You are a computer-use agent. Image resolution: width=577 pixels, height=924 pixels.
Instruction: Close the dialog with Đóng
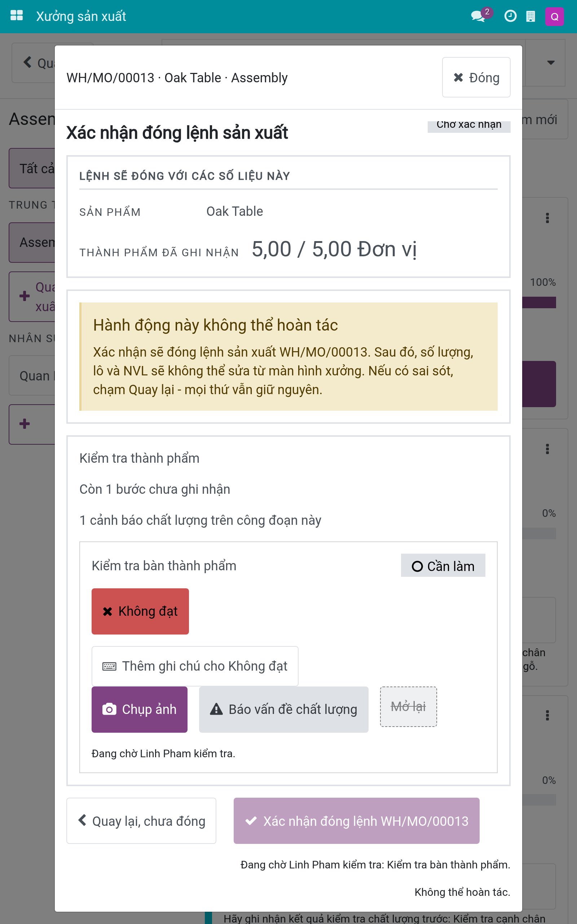click(476, 78)
